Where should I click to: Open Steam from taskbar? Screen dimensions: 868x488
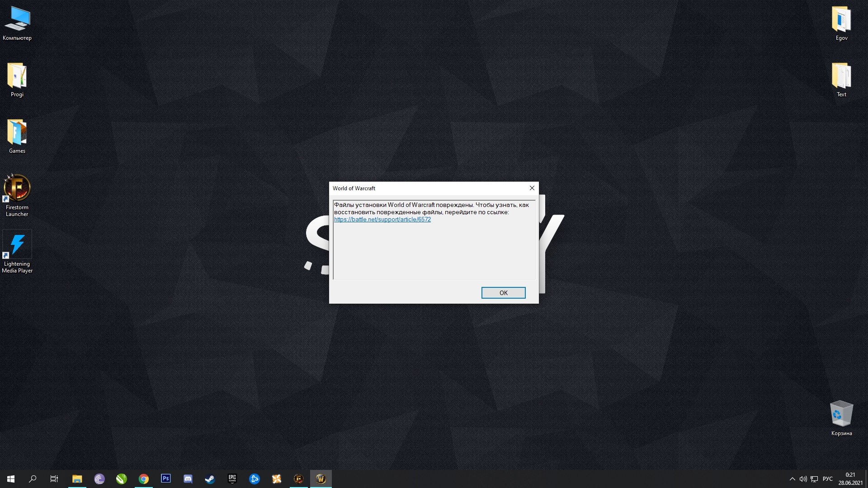point(210,479)
